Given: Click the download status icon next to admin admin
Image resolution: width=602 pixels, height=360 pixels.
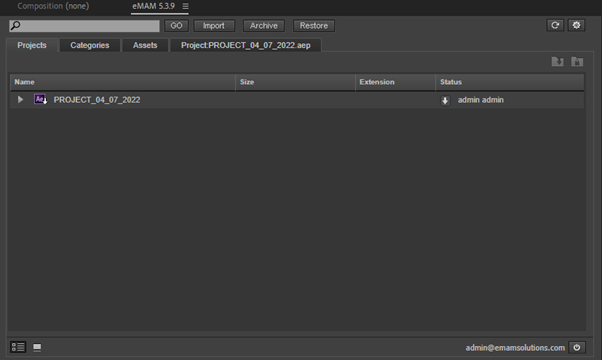Looking at the screenshot, I should pyautogui.click(x=445, y=101).
